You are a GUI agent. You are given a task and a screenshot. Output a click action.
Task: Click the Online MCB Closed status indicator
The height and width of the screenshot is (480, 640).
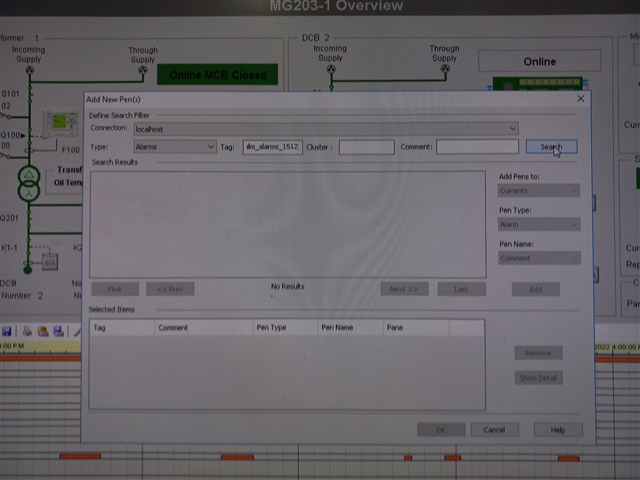(x=218, y=75)
